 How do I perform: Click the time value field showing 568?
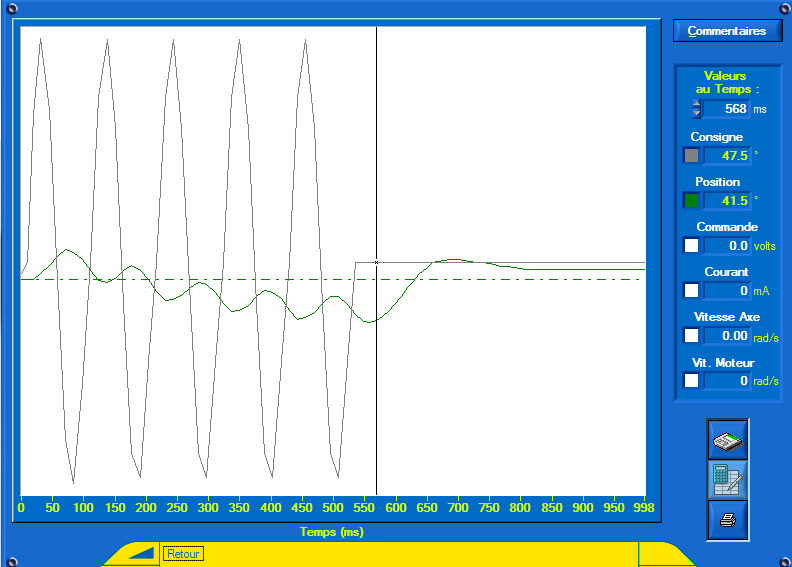[x=726, y=108]
